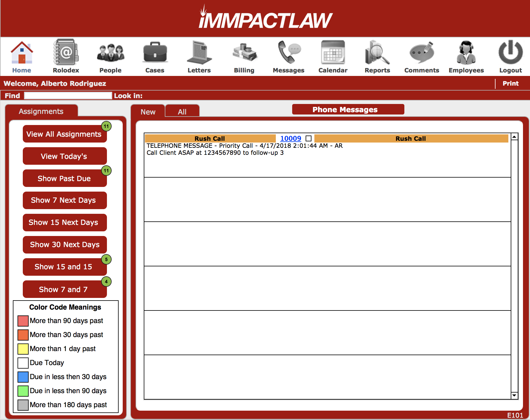Click the E101 code at bottom right
This screenshot has width=530, height=420.
(x=515, y=415)
